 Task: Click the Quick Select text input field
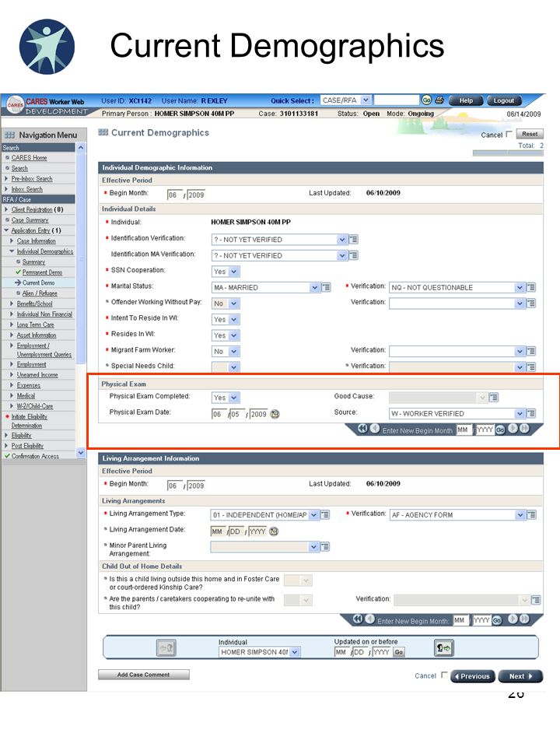(x=396, y=100)
